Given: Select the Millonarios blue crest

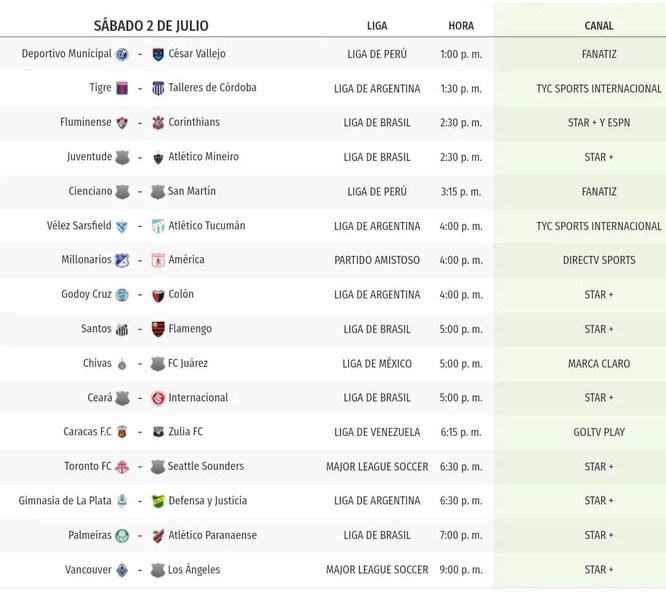Looking at the screenshot, I should 122,260.
